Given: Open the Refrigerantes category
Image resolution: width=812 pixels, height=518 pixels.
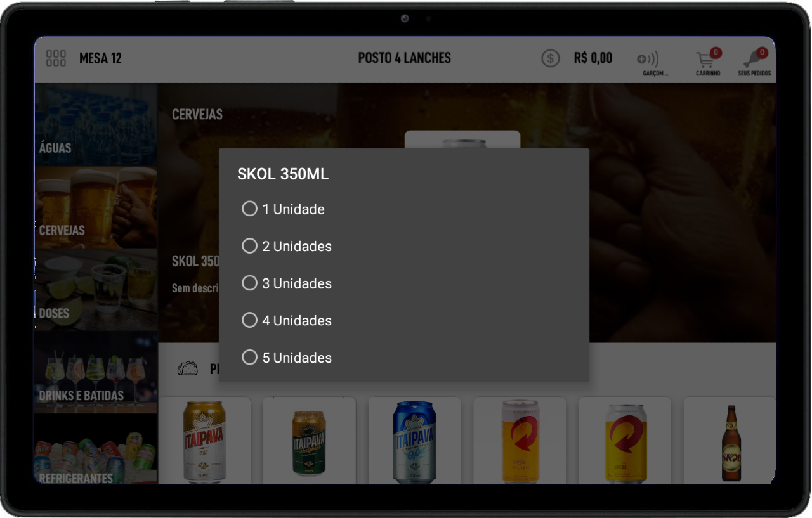Looking at the screenshot, I should point(96,449).
